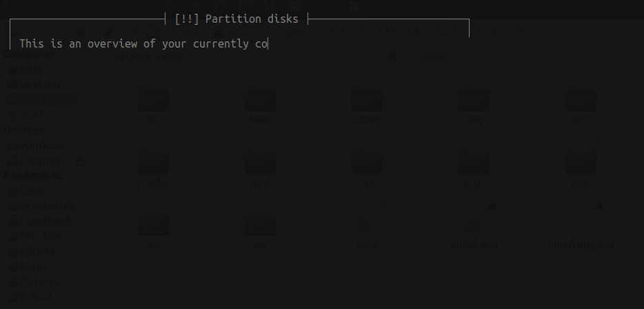Open the bin folder
The image size is (644, 309).
click(153, 106)
